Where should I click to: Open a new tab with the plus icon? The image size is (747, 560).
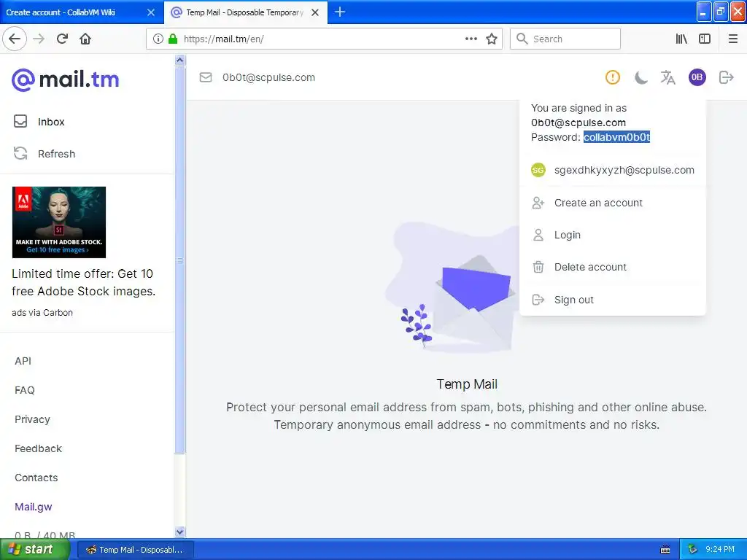point(340,12)
